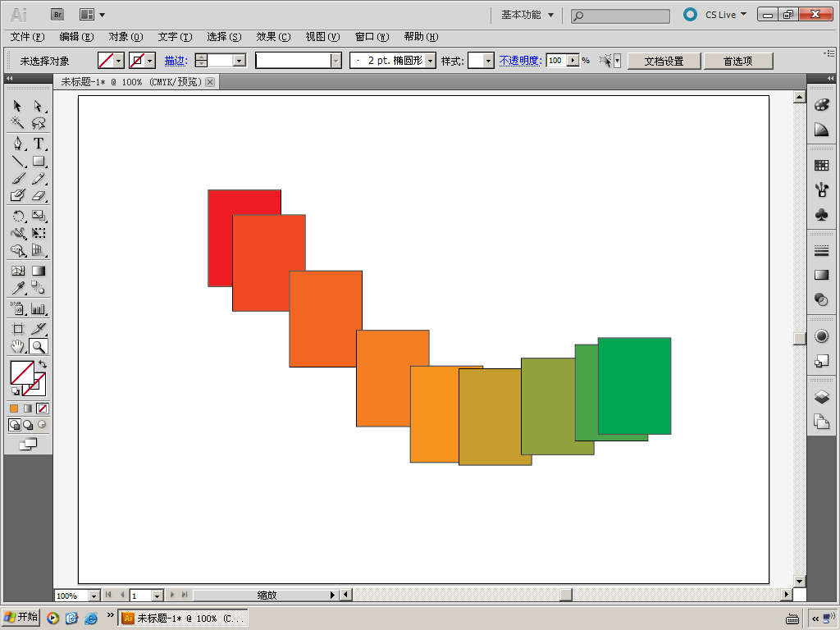Open the 效果 menu
Image resolution: width=840 pixels, height=630 pixels.
(273, 37)
